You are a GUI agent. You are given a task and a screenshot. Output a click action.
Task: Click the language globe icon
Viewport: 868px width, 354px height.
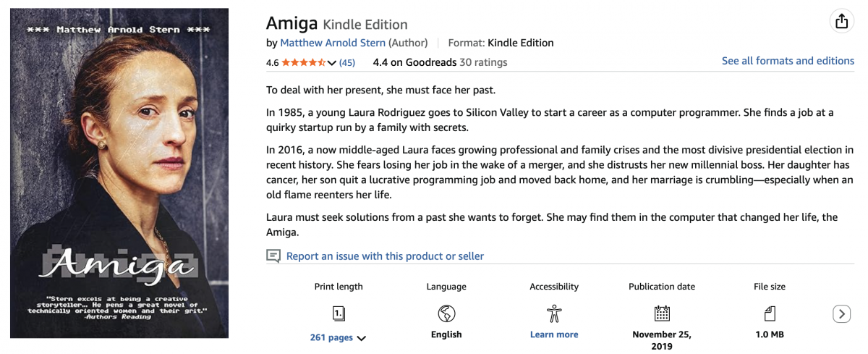[446, 313]
